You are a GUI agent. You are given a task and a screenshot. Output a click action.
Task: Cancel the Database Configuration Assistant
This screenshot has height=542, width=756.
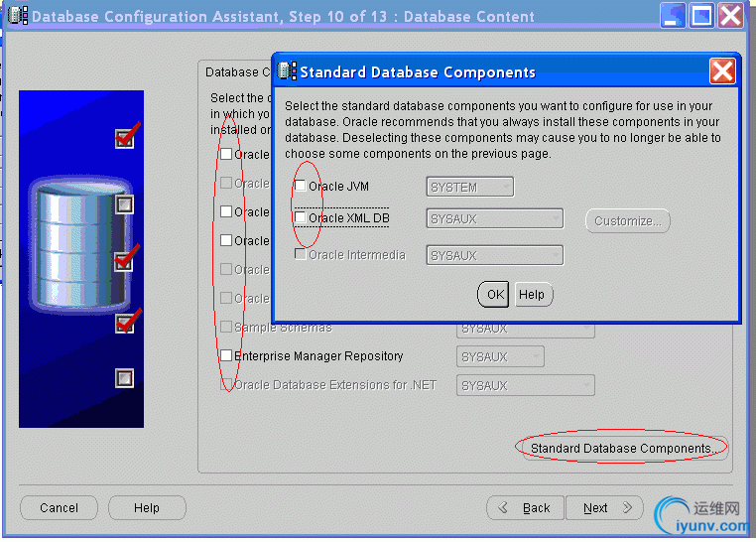click(59, 508)
